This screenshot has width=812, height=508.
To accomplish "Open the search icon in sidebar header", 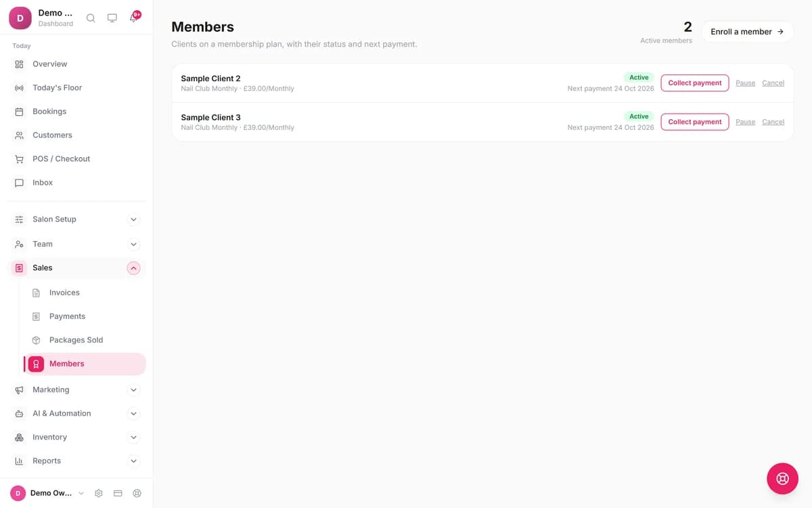I will pyautogui.click(x=91, y=18).
